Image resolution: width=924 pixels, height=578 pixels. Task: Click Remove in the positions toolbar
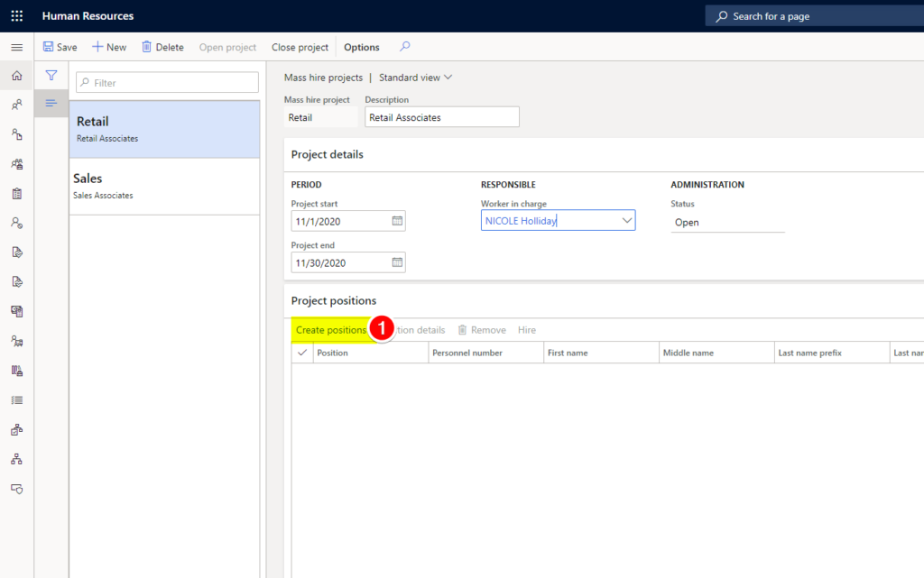[x=482, y=330]
